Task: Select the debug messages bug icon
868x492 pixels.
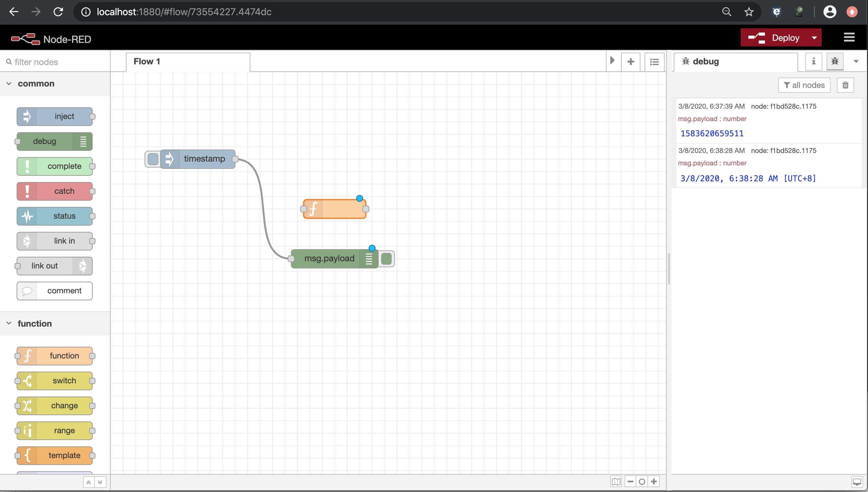Action: click(835, 61)
